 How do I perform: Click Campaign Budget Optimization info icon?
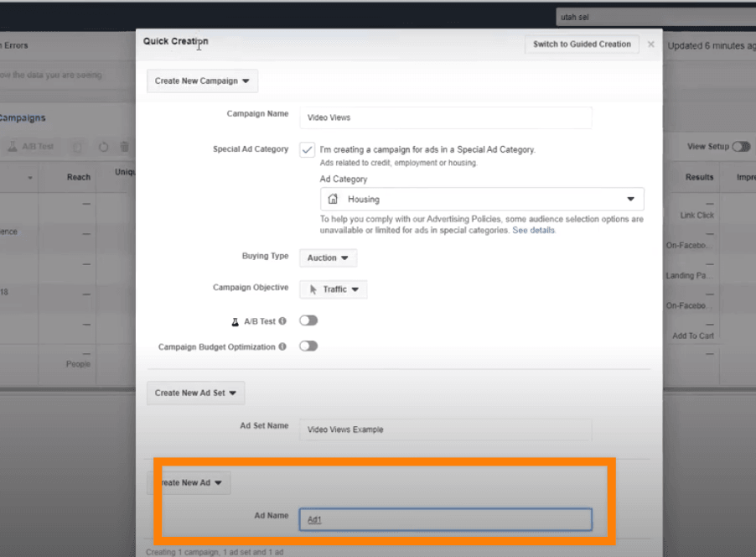pyautogui.click(x=282, y=346)
